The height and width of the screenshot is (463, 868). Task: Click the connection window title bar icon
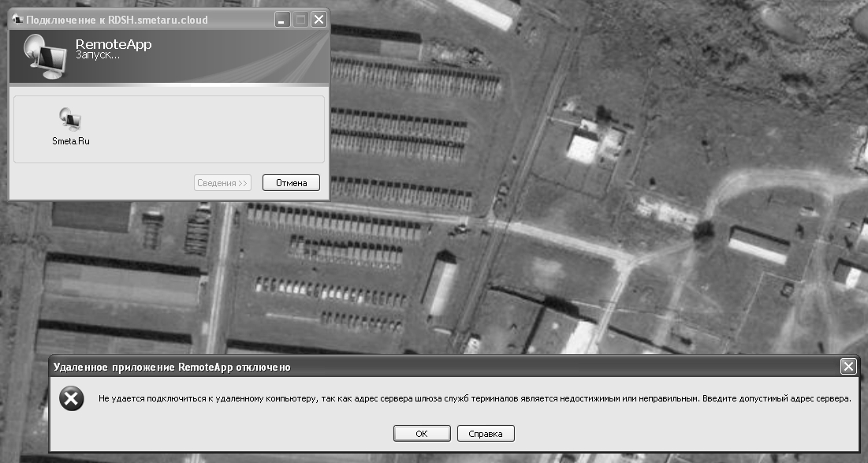17,20
